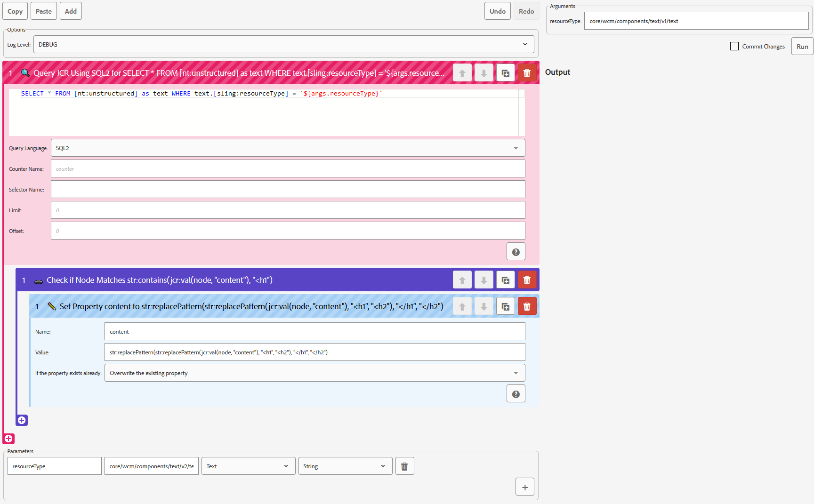Delete the Set Property action

(527, 306)
